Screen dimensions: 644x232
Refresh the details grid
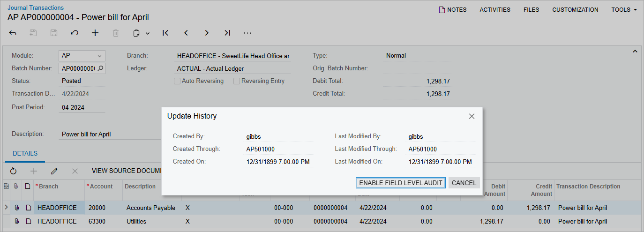coord(13,171)
